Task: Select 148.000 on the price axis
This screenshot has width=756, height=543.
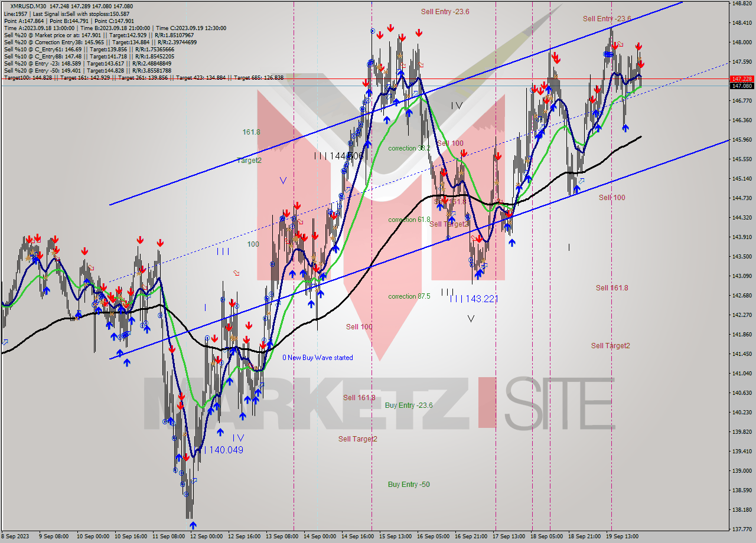Action: (x=741, y=42)
